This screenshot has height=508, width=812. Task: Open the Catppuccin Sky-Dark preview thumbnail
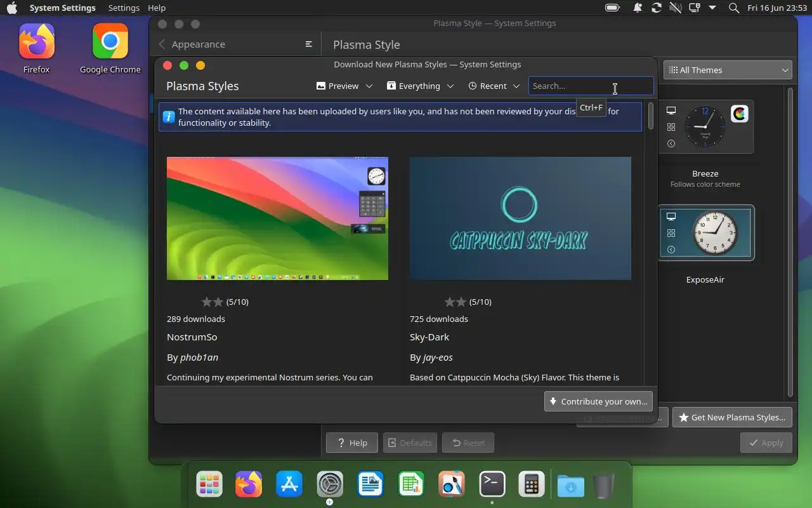(520, 218)
